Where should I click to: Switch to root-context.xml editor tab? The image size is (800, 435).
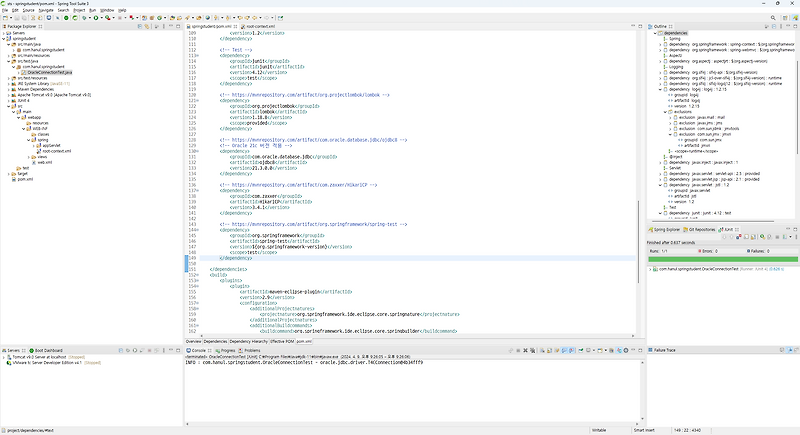click(x=261, y=26)
